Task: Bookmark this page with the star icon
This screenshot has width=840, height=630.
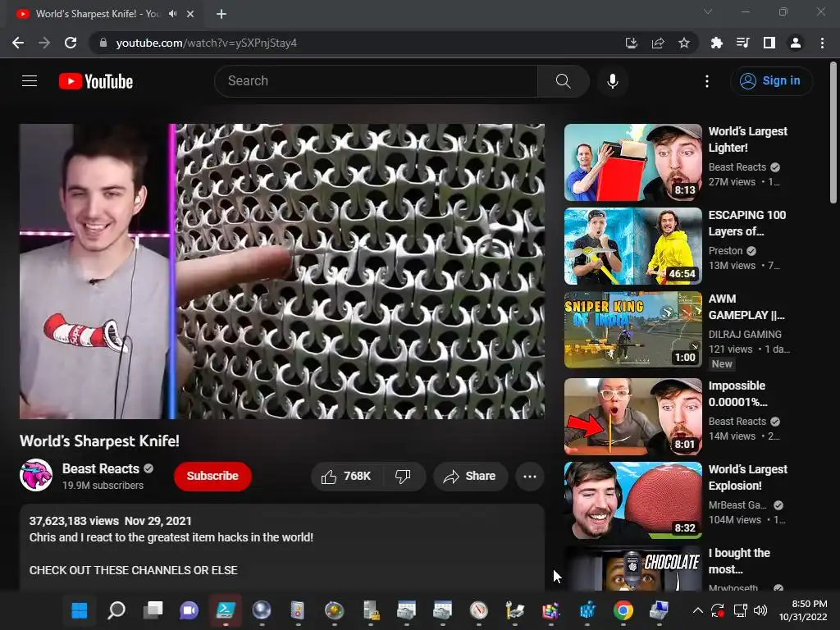Action: point(684,43)
